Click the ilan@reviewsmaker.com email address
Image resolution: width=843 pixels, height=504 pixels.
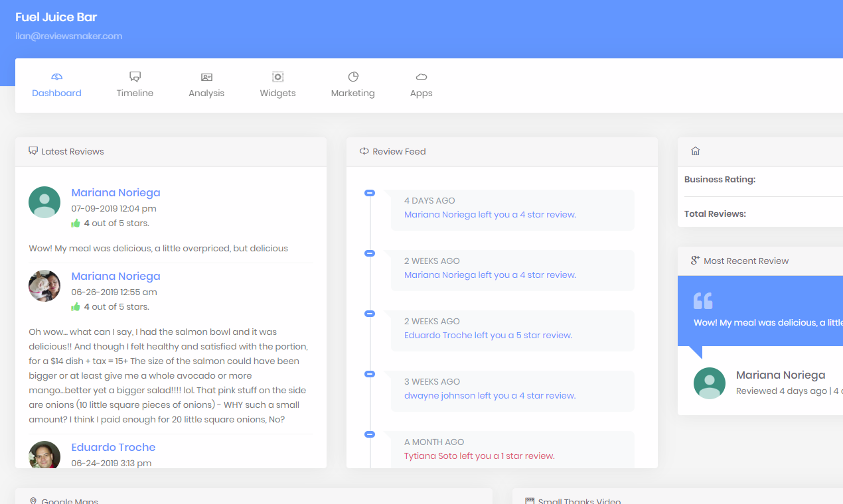click(x=69, y=36)
